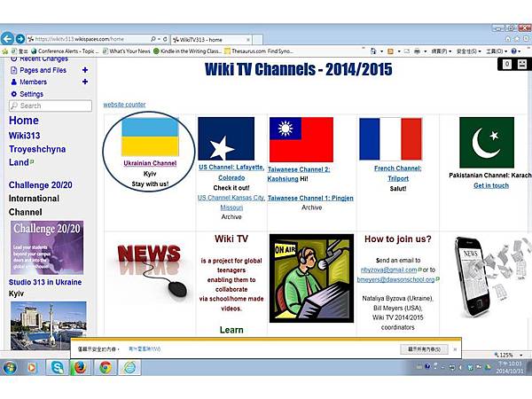Open the Conference Alerts bookmark
The height and width of the screenshot is (399, 532).
click(65, 51)
